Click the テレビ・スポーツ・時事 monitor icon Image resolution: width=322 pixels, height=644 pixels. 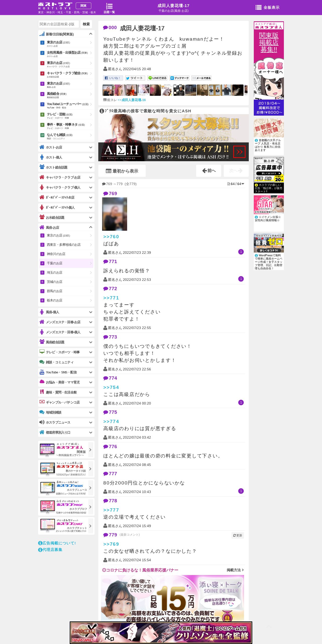coord(42,352)
